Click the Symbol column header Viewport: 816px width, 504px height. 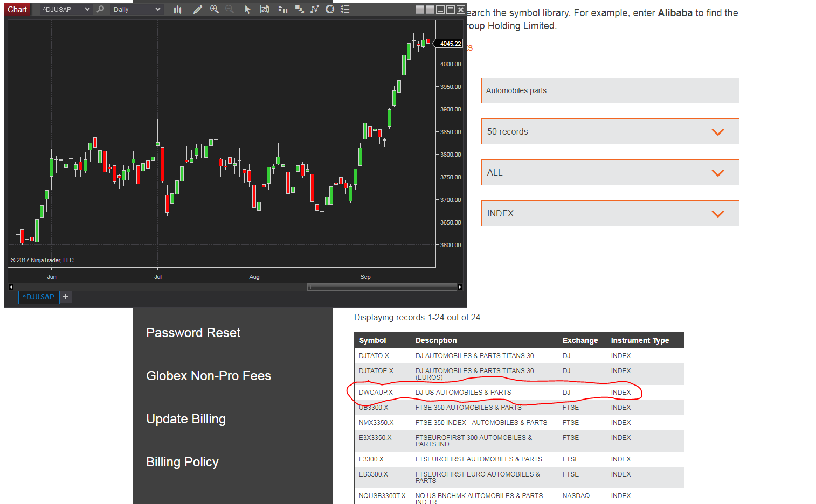point(372,340)
